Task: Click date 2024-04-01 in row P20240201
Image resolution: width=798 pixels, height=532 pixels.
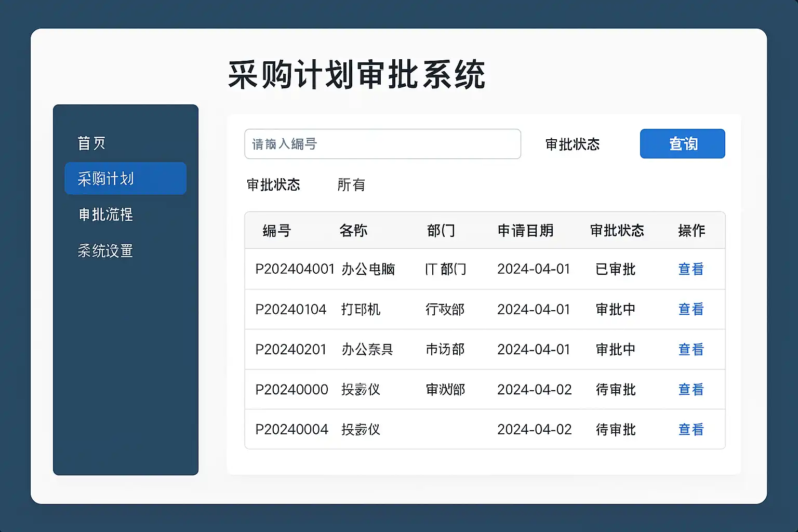Action: tap(534, 349)
